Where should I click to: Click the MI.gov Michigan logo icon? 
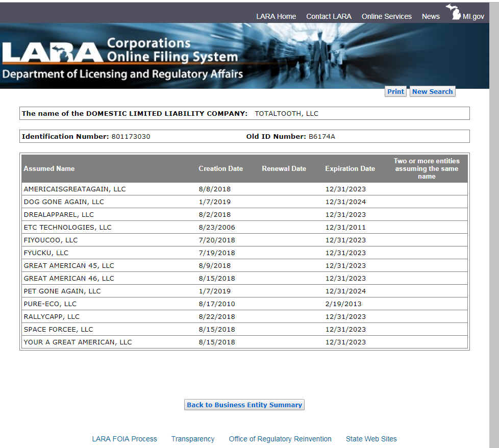click(453, 12)
